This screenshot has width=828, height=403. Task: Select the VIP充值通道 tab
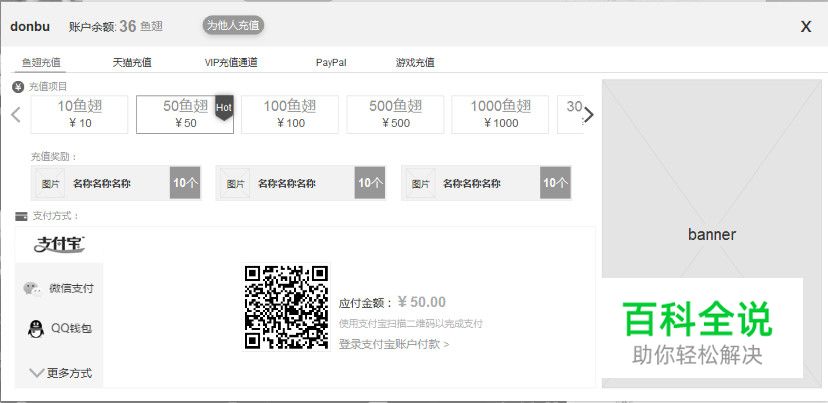(x=231, y=62)
